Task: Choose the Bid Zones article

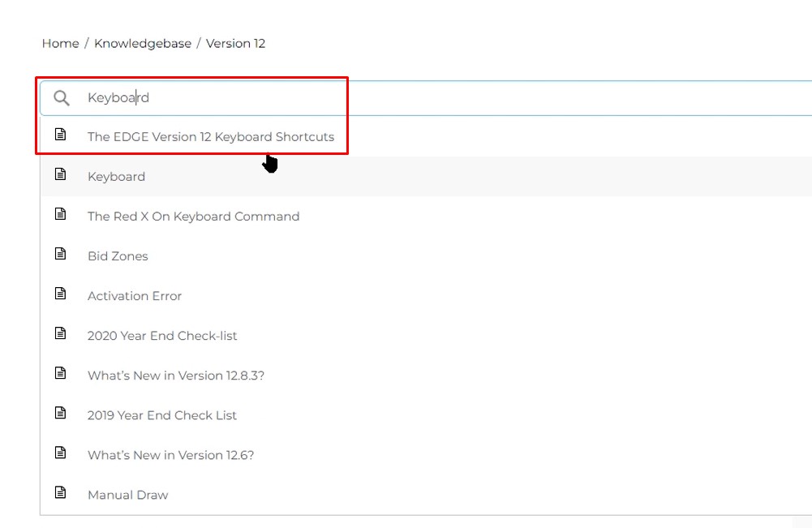Action: coord(118,256)
